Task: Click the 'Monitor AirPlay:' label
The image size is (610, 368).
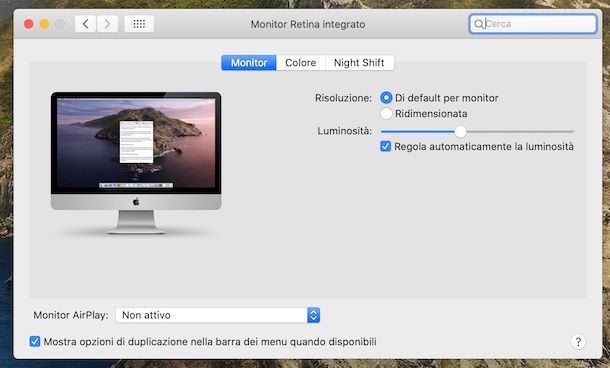Action: tap(71, 315)
